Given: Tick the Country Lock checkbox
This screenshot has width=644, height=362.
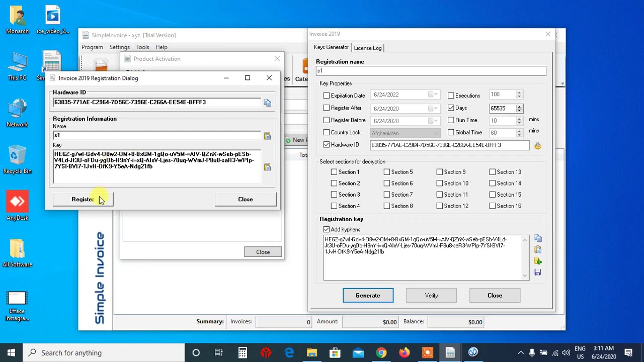Looking at the screenshot, I should click(327, 133).
